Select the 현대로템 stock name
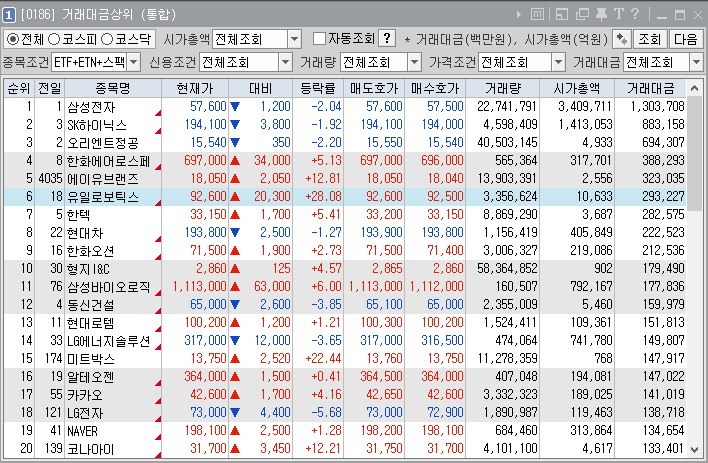 coord(90,323)
